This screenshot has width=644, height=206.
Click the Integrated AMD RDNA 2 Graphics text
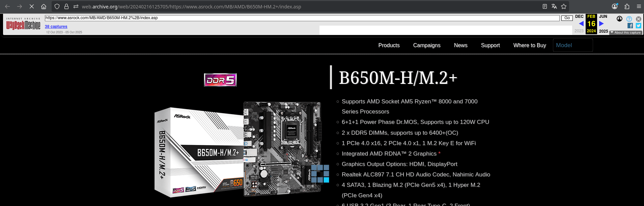tap(389, 154)
